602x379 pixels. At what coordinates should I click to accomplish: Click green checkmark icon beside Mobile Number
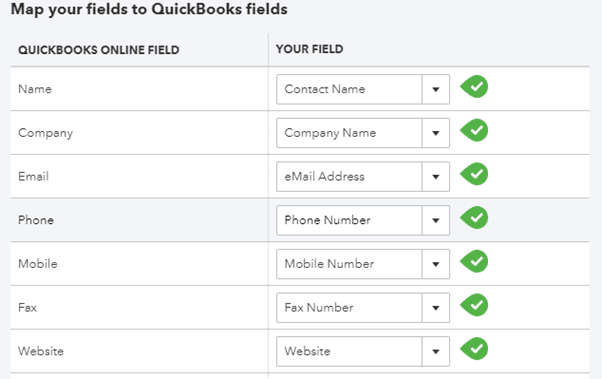pyautogui.click(x=474, y=261)
